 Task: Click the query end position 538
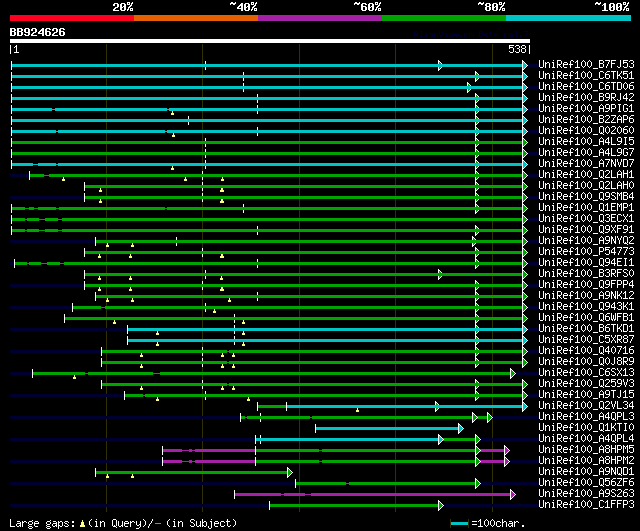[x=517, y=49]
